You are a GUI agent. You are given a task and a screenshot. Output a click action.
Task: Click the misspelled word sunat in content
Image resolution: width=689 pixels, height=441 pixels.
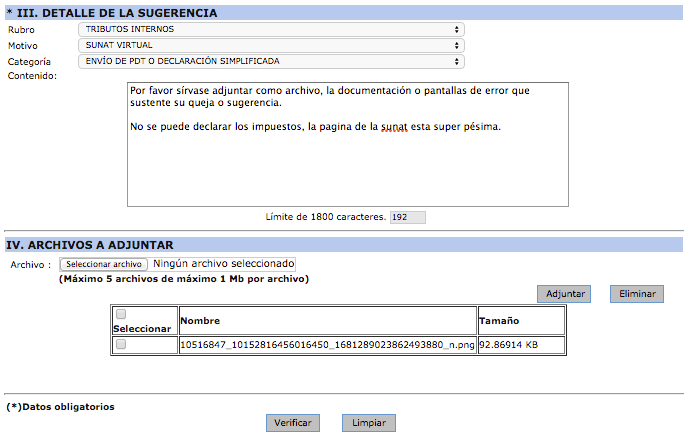pos(394,127)
